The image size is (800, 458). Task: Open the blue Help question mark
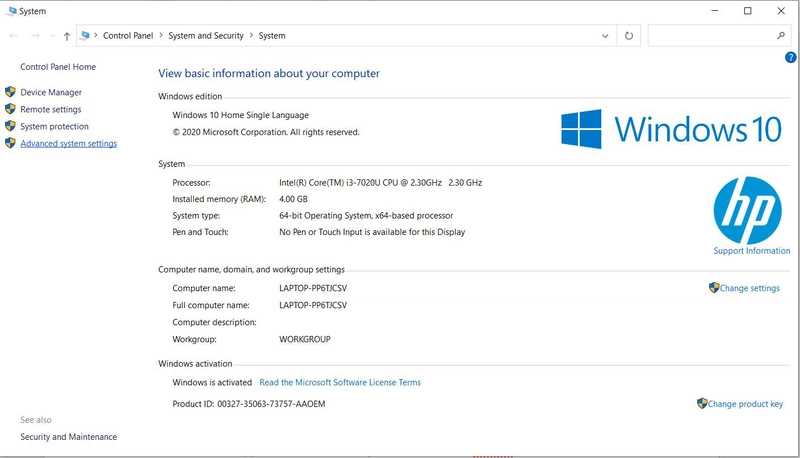click(x=790, y=58)
